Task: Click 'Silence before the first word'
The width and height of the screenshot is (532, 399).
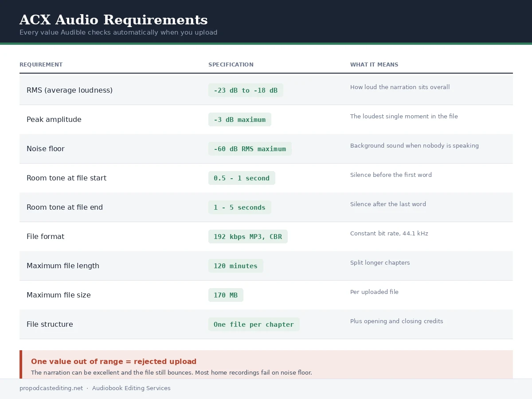Action: pyautogui.click(x=391, y=175)
